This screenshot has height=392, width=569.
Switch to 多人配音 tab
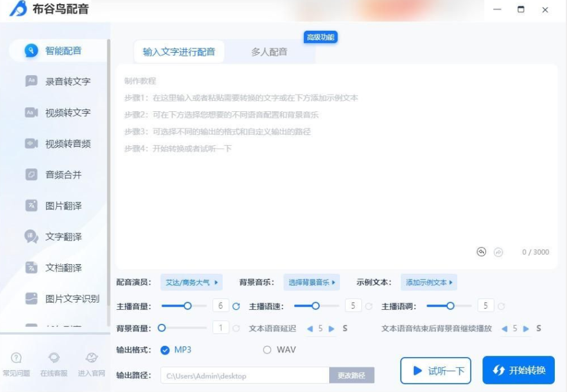click(269, 52)
